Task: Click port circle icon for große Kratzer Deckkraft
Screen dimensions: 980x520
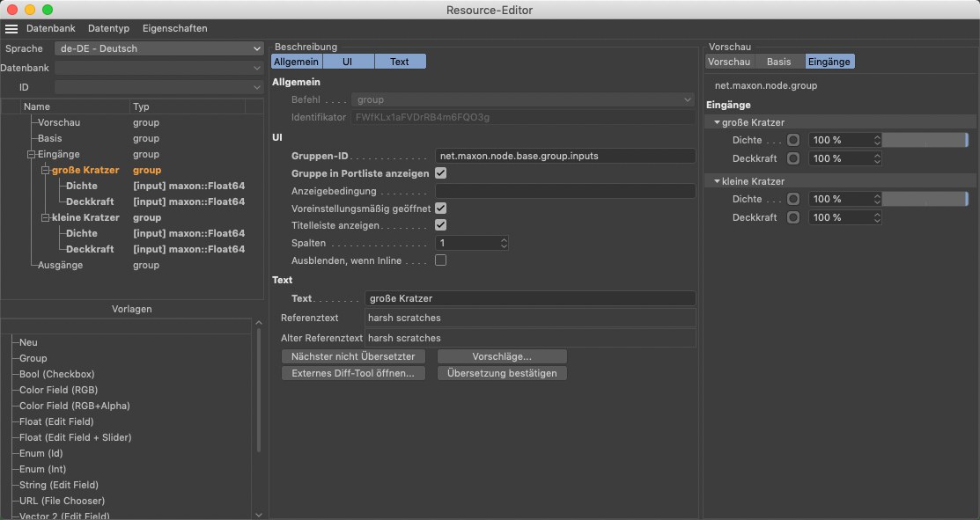Action: (793, 158)
